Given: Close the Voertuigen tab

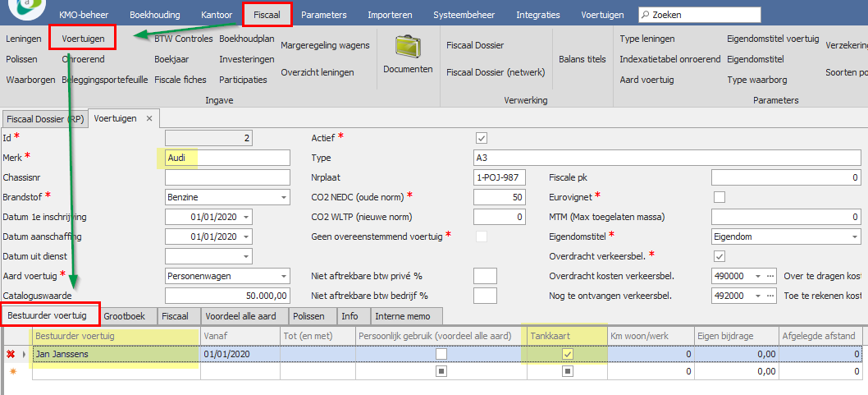Looking at the screenshot, I should point(149,118).
